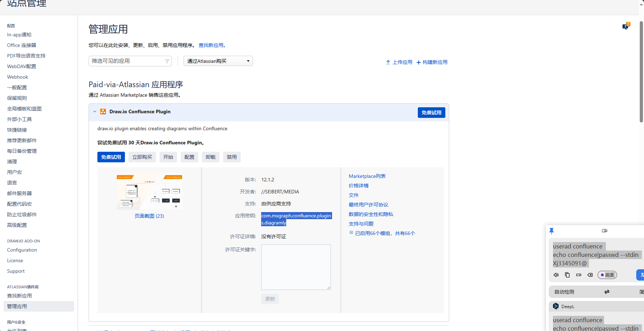Image resolution: width=644 pixels, height=331 pixels.
Task: Expand the 已启用66个模组 modules list
Action: pyautogui.click(x=351, y=233)
